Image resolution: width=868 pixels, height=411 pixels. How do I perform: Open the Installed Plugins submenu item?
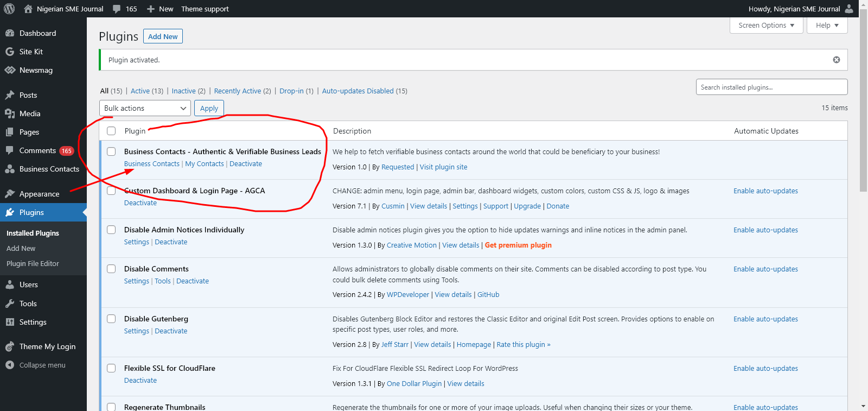coord(33,233)
